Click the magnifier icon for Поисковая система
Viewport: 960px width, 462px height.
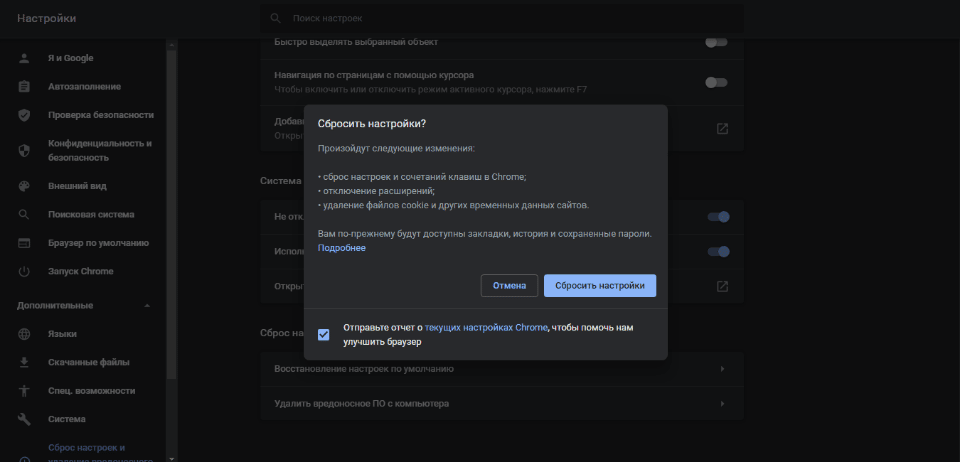[x=24, y=215]
